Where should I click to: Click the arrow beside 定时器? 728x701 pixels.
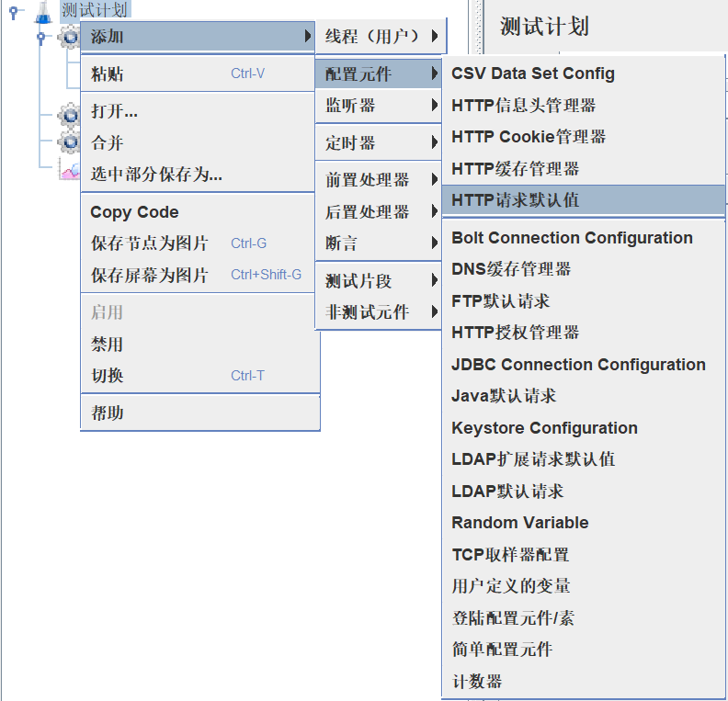click(x=435, y=142)
